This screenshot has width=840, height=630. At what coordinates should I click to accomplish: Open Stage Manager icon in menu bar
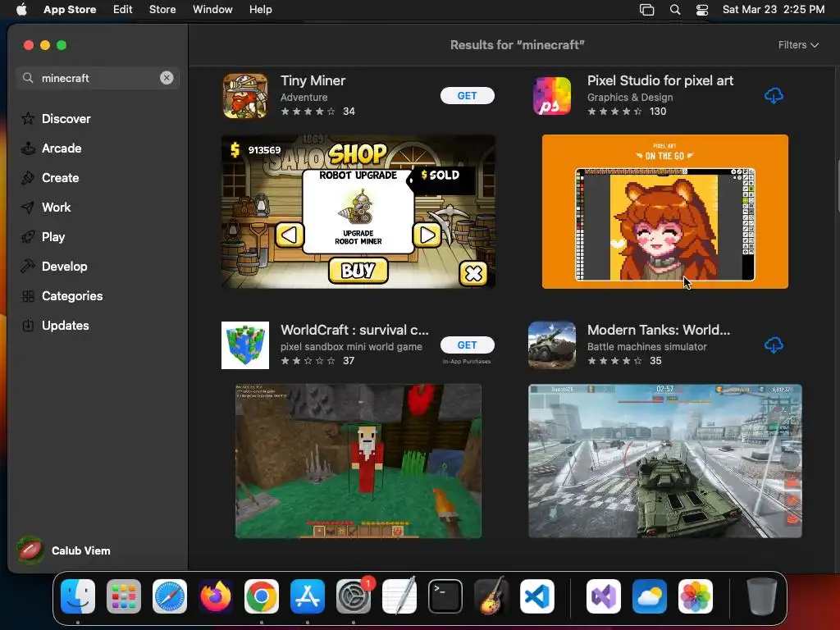[646, 10]
